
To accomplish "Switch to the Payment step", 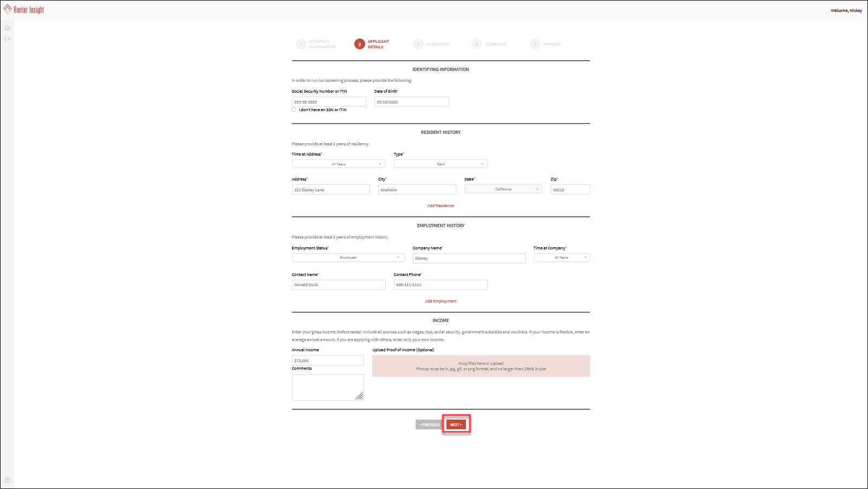I will 546,44.
